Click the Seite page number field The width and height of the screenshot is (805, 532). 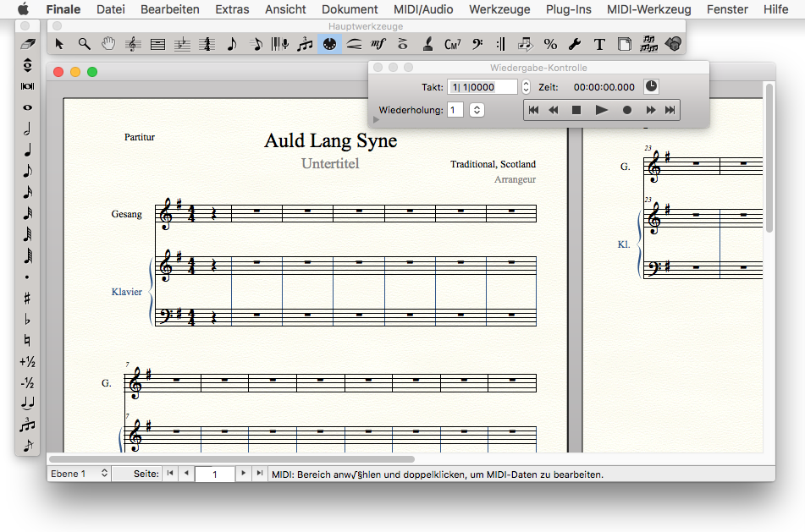pos(215,474)
